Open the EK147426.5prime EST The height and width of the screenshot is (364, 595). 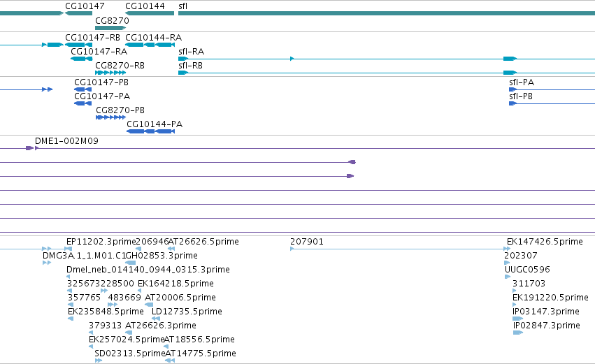click(507, 249)
